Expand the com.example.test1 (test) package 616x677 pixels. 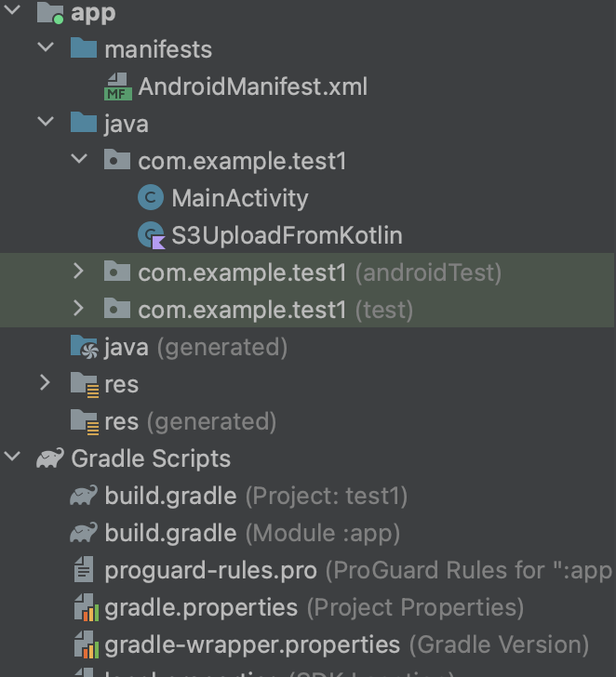(79, 310)
